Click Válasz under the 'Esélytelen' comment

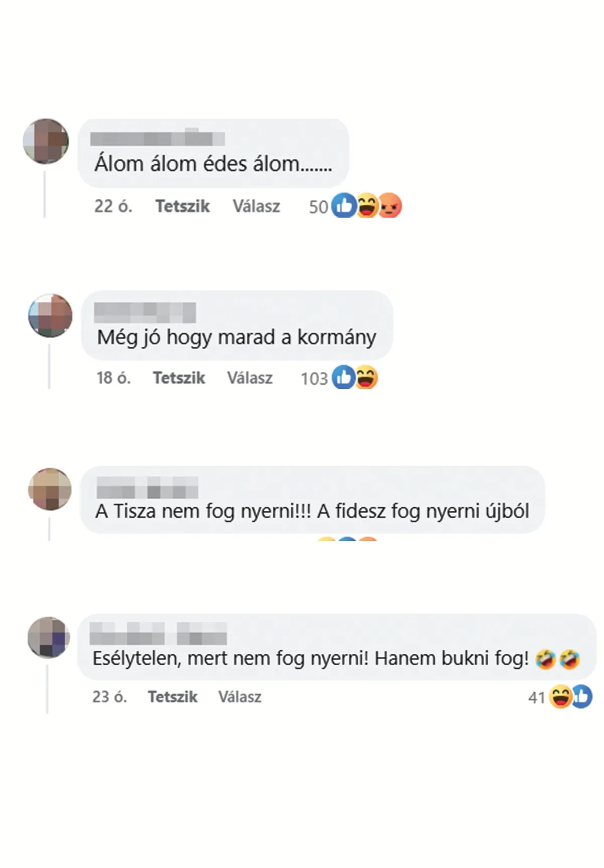240,696
